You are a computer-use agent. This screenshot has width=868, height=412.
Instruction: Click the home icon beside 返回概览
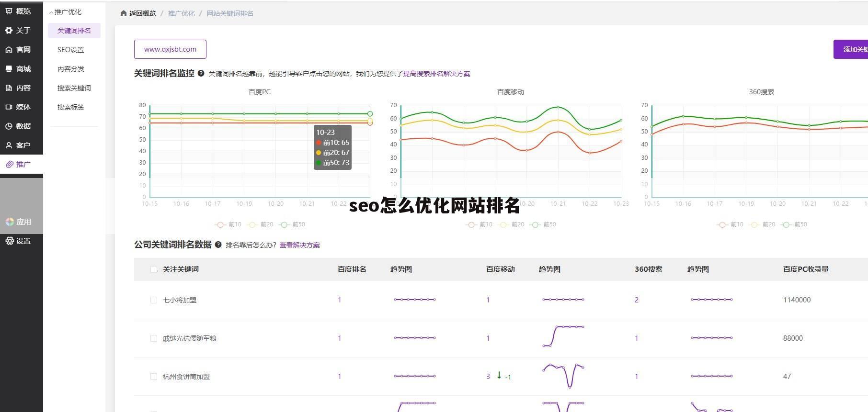pos(124,13)
